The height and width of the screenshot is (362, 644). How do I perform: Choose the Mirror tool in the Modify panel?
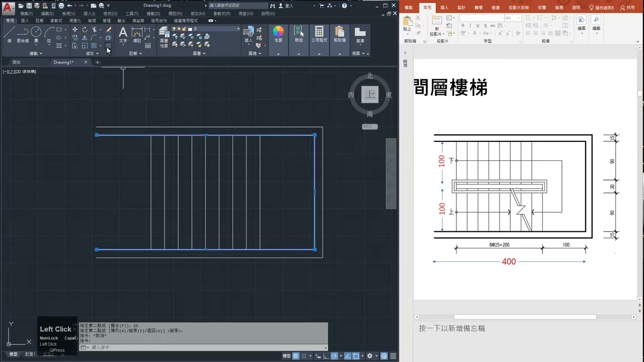tap(85, 38)
